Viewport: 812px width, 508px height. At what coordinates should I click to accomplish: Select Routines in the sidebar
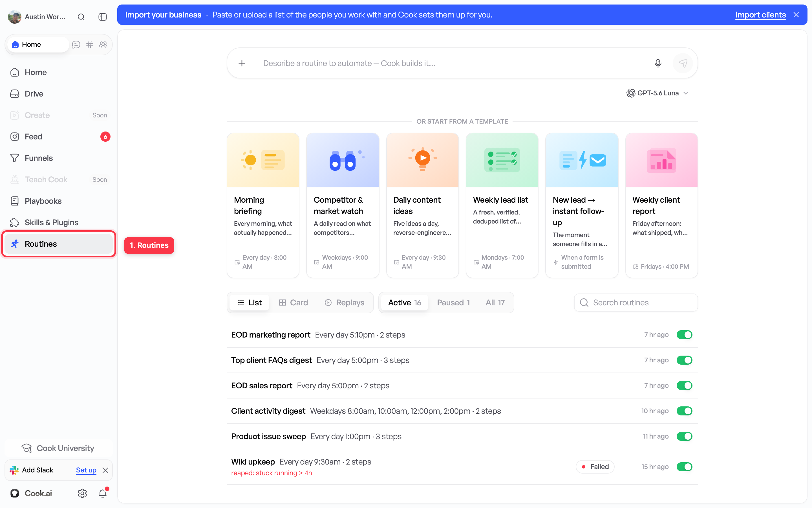[59, 244]
